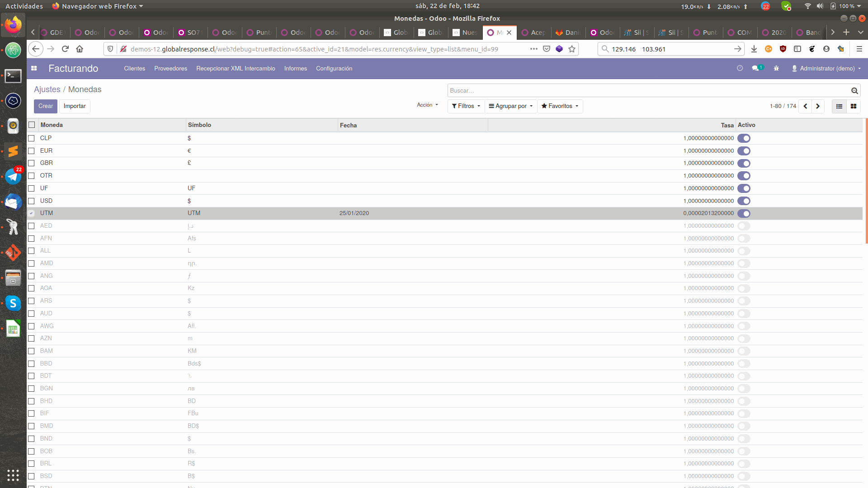The height and width of the screenshot is (488, 868).
Task: Disable the Activo toggle for CLP
Action: click(745, 138)
